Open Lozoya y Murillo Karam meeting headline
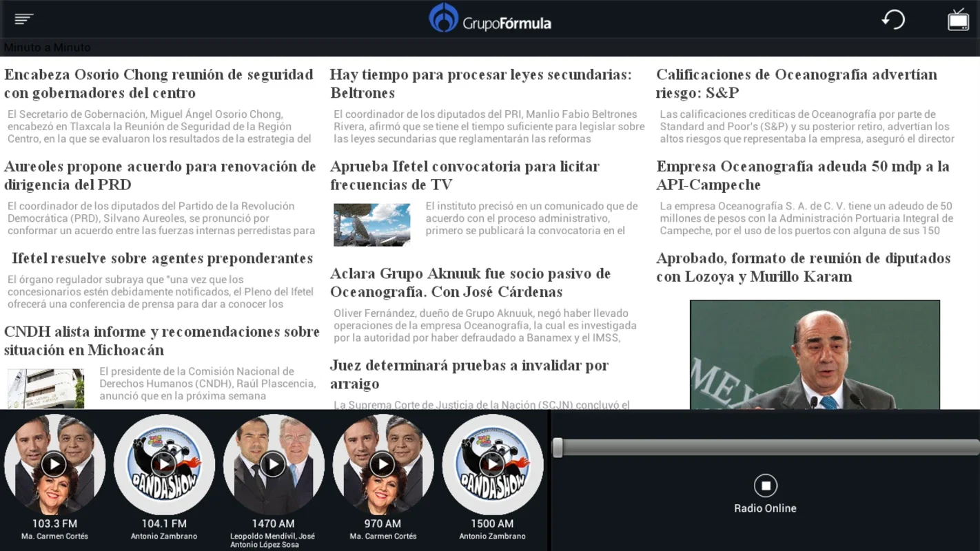980x551 pixels. (804, 267)
